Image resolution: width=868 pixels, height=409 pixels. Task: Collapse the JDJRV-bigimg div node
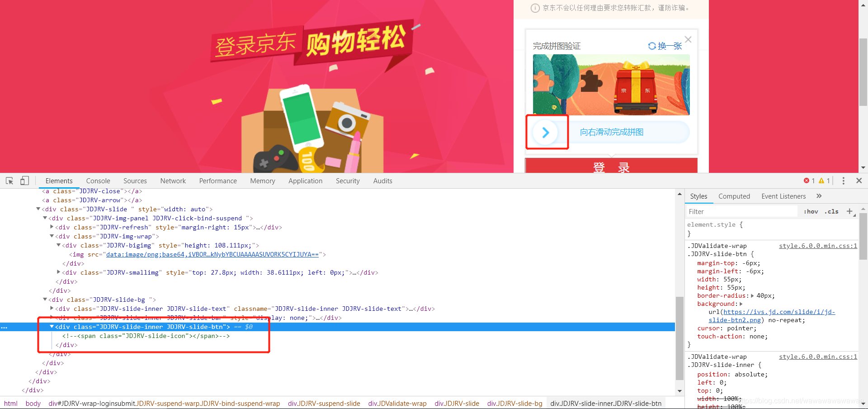pos(58,245)
